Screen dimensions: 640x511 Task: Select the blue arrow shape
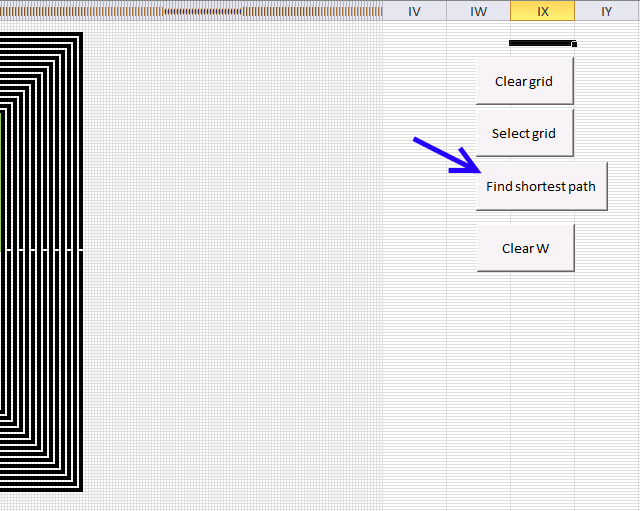coord(447,156)
